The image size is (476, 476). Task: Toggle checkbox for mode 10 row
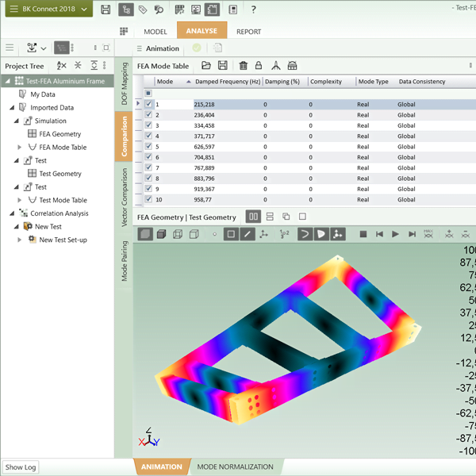tap(149, 199)
